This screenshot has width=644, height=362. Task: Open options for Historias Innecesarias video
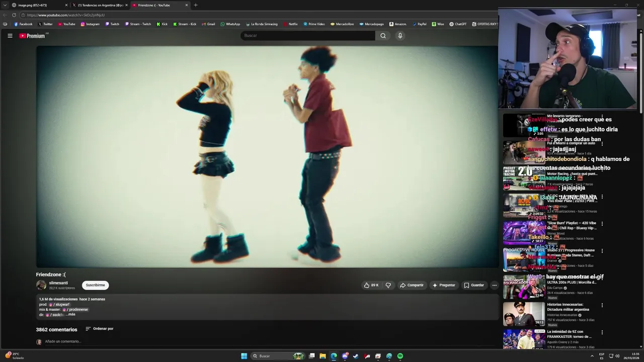click(602, 305)
